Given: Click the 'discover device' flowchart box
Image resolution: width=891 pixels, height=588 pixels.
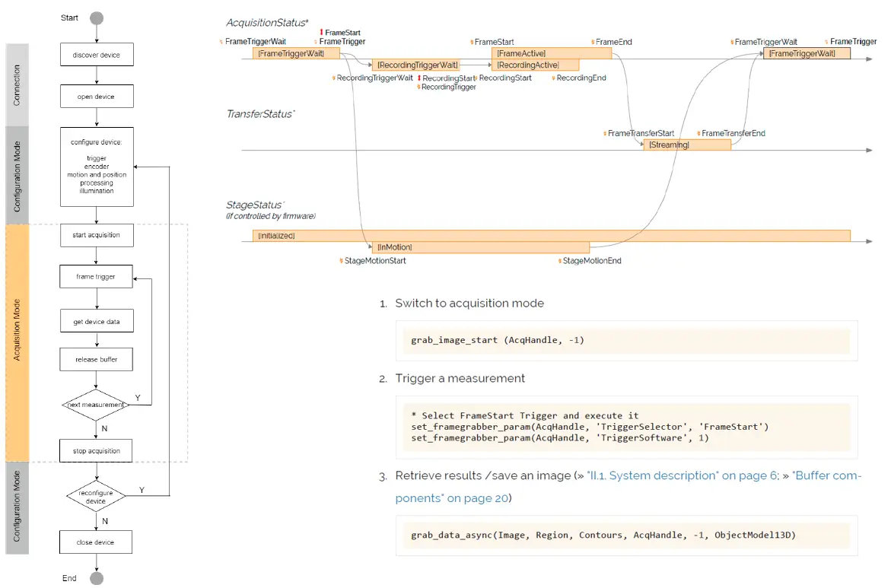Looking at the screenshot, I should tap(97, 55).
